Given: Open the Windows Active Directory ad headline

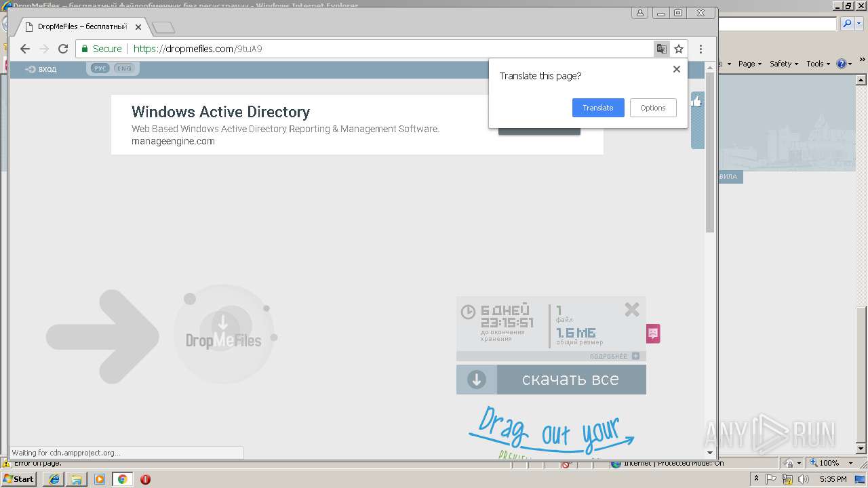Looking at the screenshot, I should (x=220, y=112).
